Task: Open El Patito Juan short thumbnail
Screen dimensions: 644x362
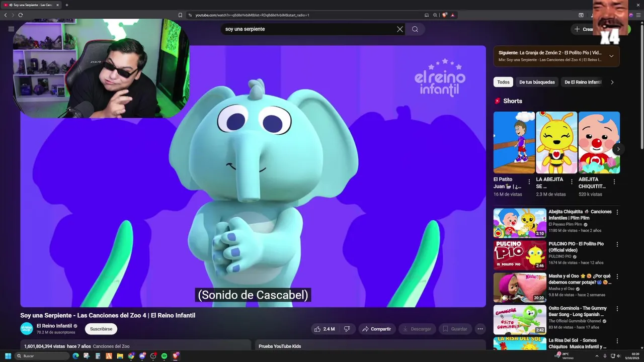Action: click(x=514, y=142)
